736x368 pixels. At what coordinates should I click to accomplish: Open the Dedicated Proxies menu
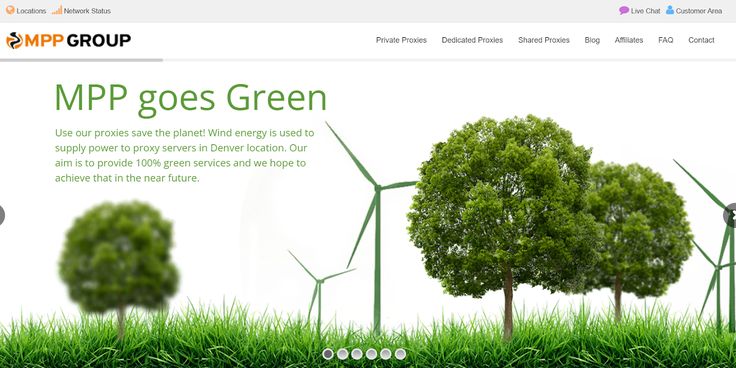(x=472, y=40)
